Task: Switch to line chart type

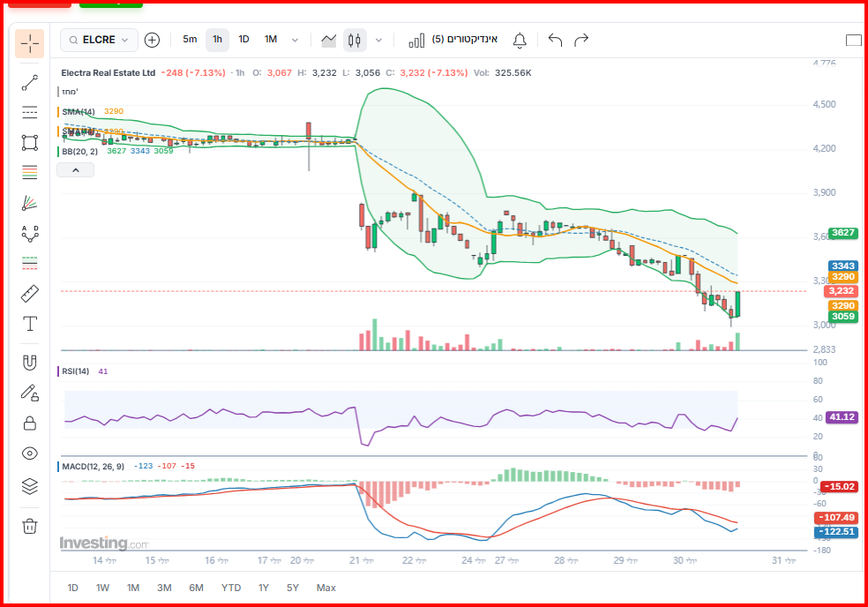Action: coord(329,40)
